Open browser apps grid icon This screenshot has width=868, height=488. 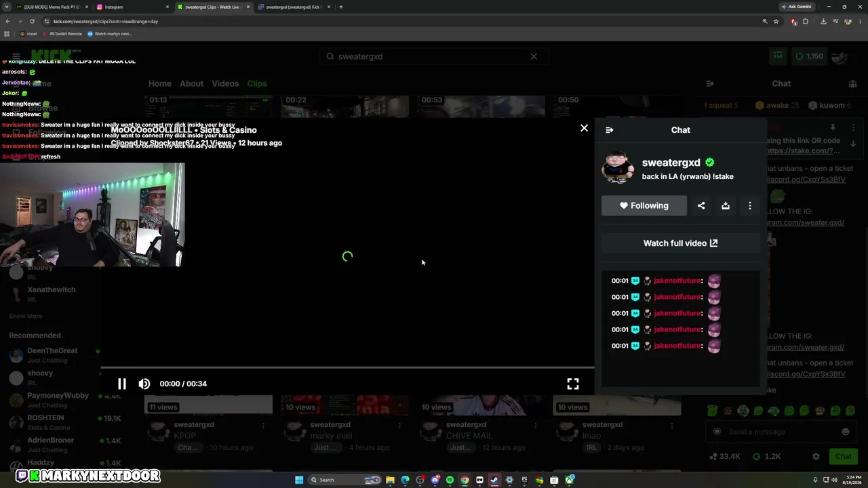coord(7,34)
